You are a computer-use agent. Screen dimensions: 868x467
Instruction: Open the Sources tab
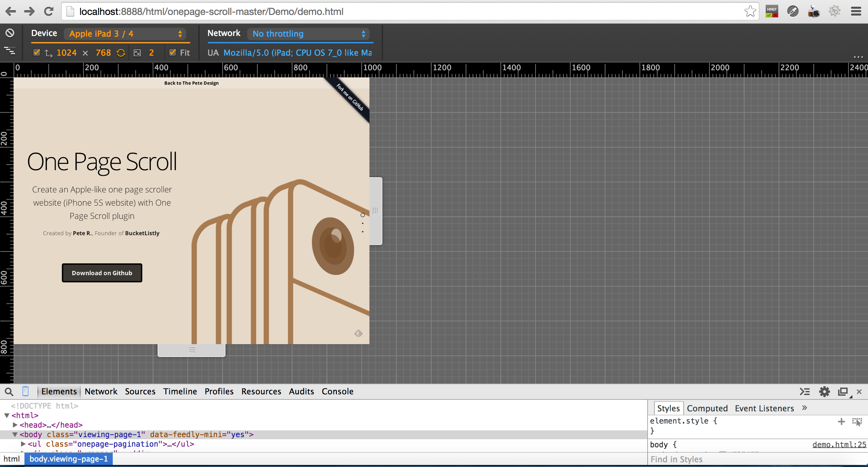(x=140, y=392)
